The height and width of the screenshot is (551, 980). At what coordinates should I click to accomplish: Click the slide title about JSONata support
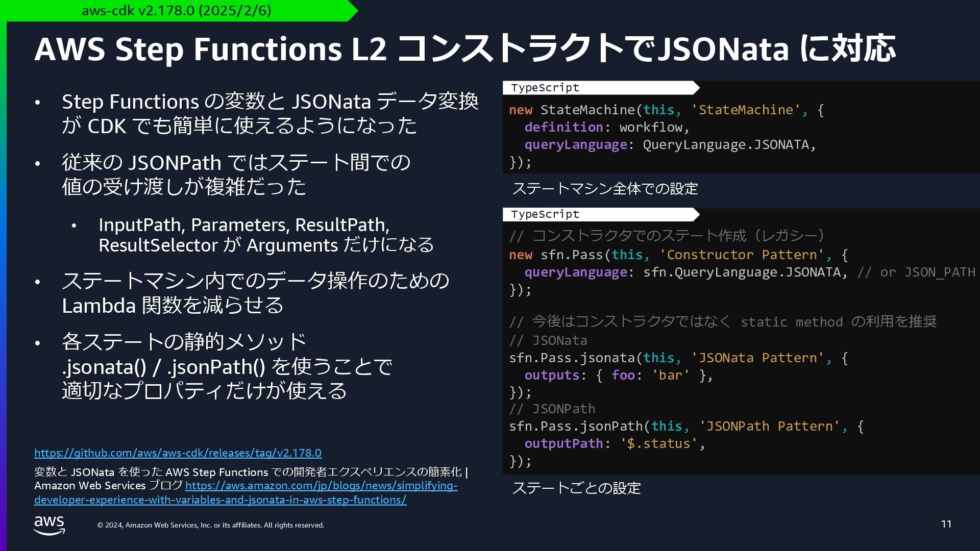(x=465, y=49)
